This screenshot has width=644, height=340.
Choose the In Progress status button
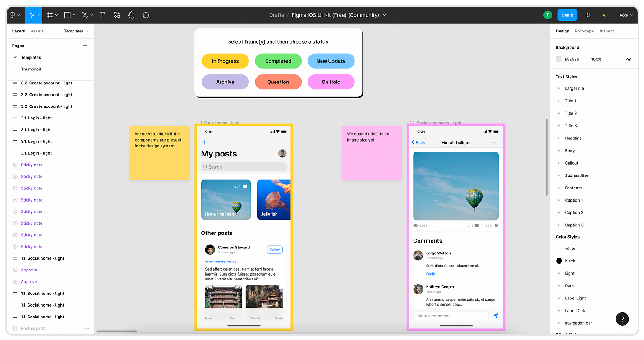pos(225,61)
